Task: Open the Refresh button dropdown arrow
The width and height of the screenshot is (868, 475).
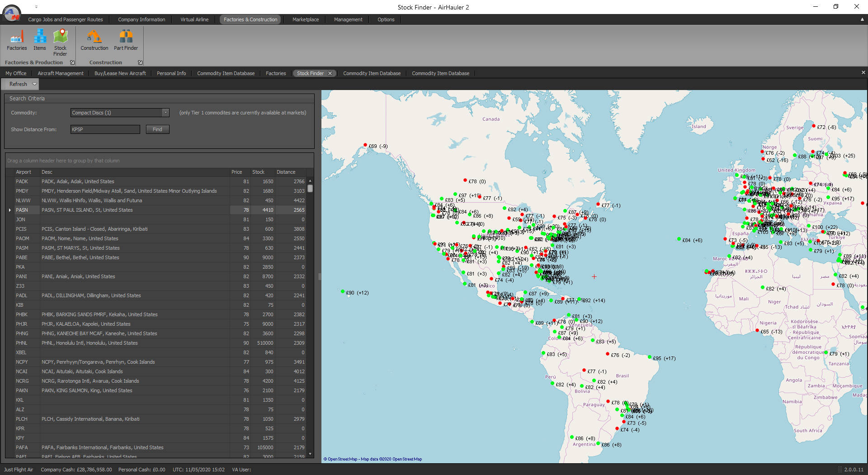Action: point(34,84)
